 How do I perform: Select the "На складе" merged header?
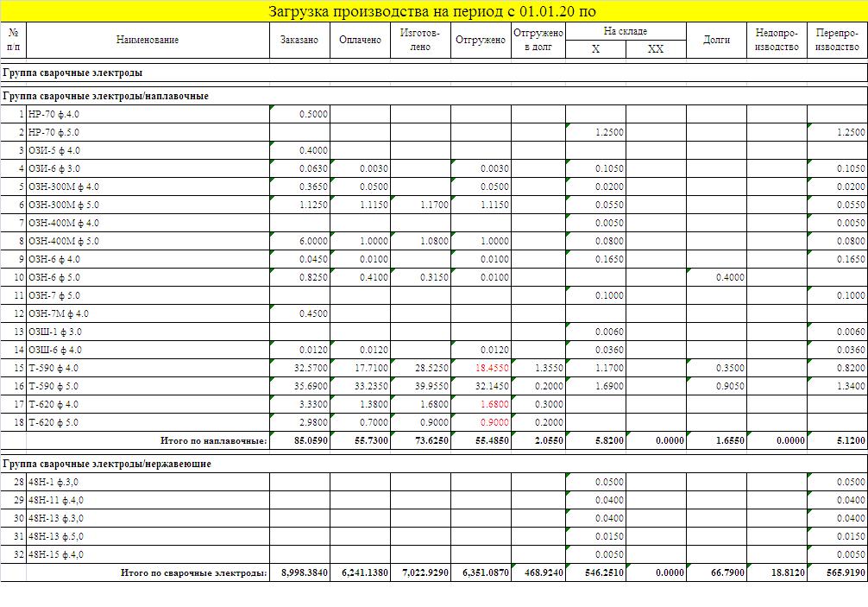tap(625, 31)
